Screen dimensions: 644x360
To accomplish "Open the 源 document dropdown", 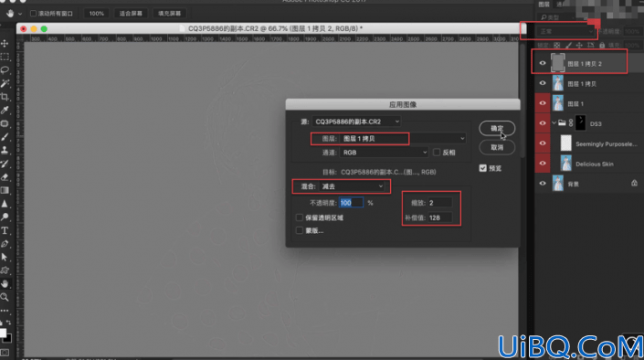I will click(x=356, y=122).
